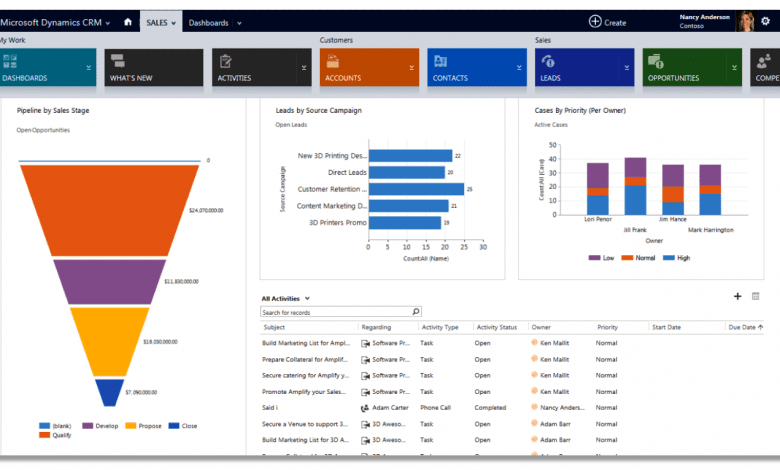The image size is (780, 470).
Task: Sort by Activity Type column header
Action: tap(440, 327)
